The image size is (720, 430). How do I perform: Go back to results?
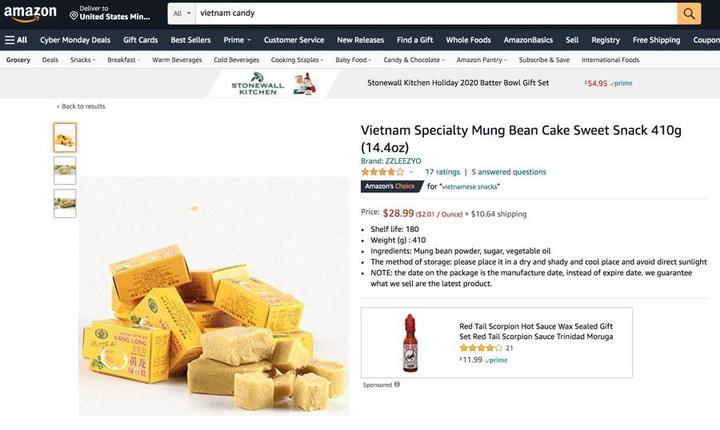point(82,106)
